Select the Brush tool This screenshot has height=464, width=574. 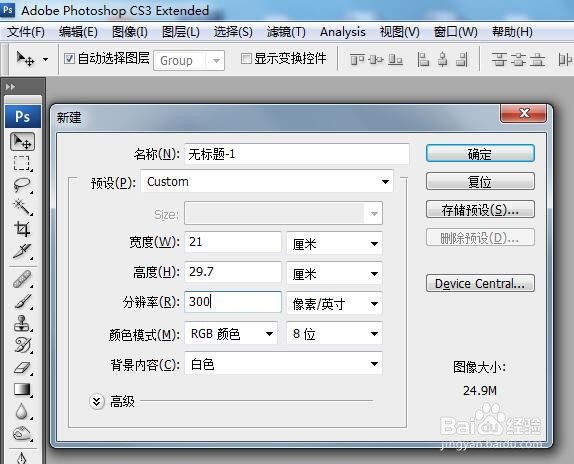[x=22, y=302]
